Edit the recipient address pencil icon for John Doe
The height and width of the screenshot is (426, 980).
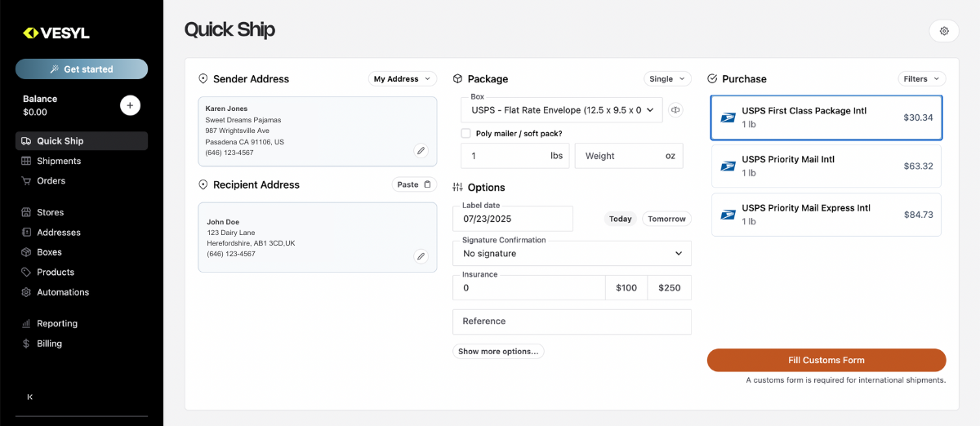click(421, 256)
